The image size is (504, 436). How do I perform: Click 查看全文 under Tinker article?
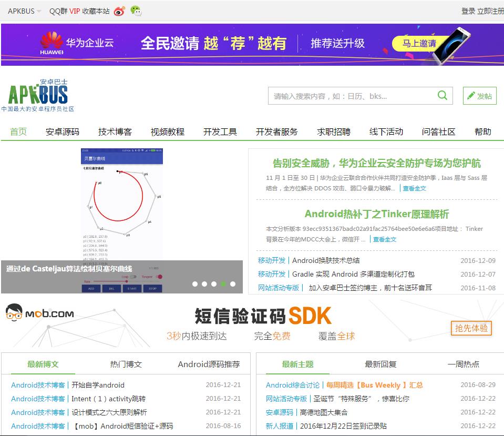(385, 239)
